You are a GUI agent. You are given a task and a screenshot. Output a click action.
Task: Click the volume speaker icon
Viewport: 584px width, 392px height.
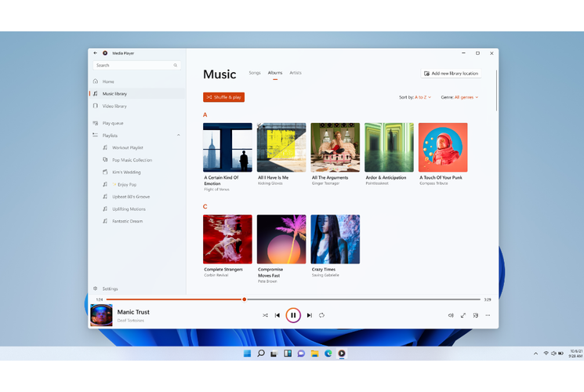click(451, 315)
